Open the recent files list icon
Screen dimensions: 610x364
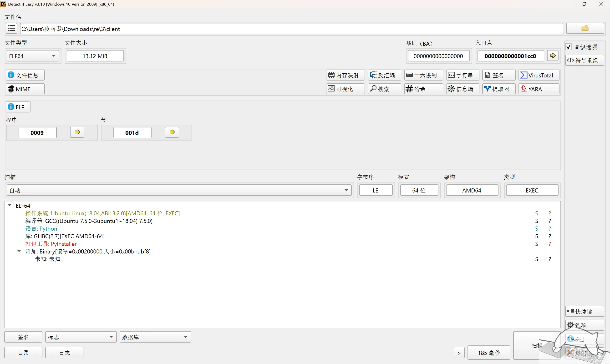11,28
